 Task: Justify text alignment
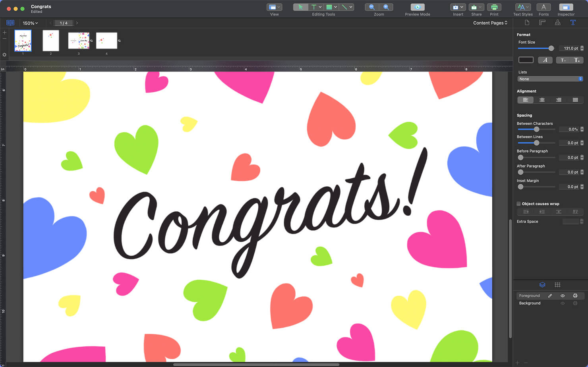coord(575,100)
